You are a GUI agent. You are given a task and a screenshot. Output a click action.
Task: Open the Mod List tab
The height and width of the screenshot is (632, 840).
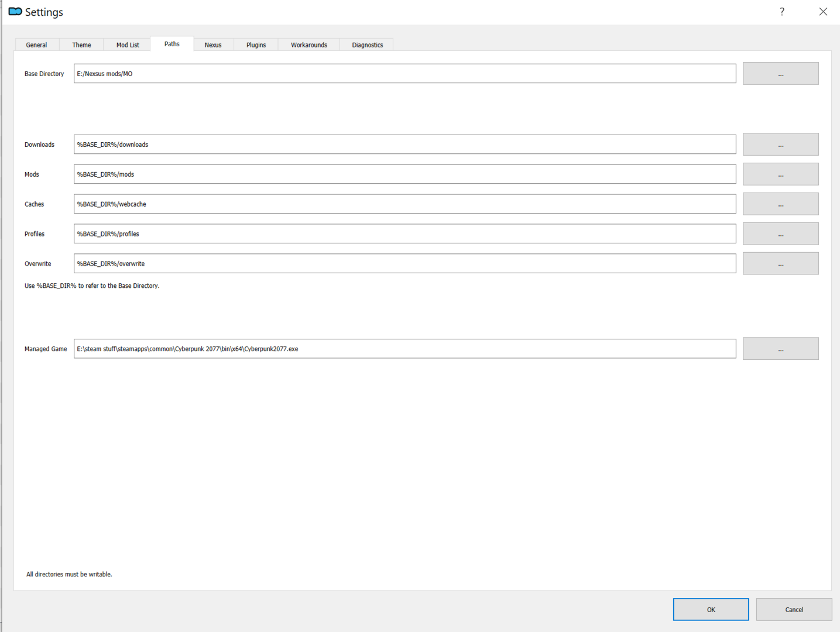click(127, 45)
